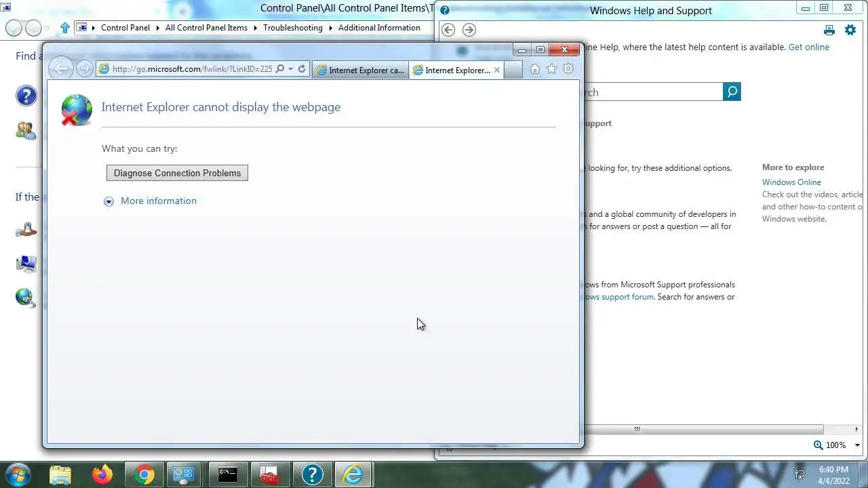The height and width of the screenshot is (488, 868).
Task: Close the active Internet Explorer tab
Action: click(x=497, y=70)
